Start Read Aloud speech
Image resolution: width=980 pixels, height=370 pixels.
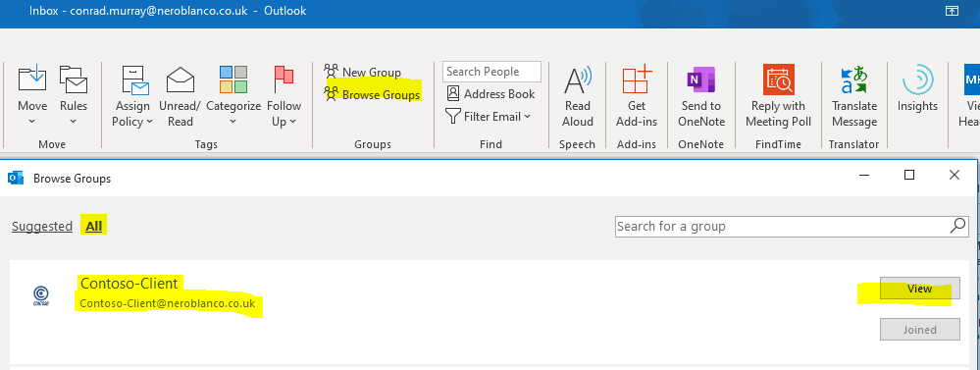click(x=578, y=95)
